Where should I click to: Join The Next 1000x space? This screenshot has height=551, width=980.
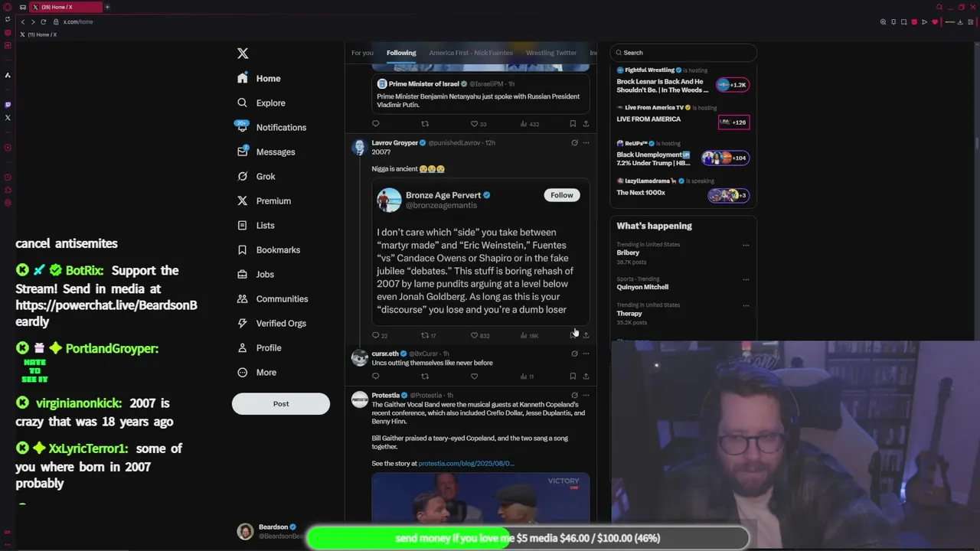[728, 195]
